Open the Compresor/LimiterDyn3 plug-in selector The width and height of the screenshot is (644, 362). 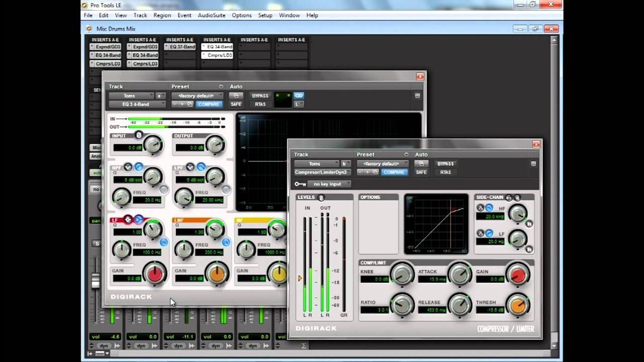pyautogui.click(x=322, y=172)
